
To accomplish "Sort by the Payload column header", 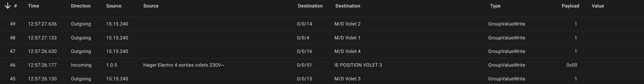I will coord(570,6).
